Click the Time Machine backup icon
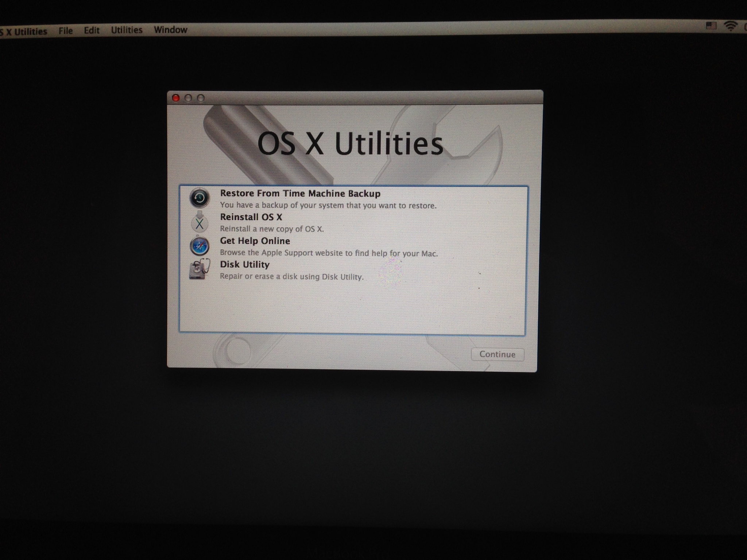747x560 pixels. [199, 198]
